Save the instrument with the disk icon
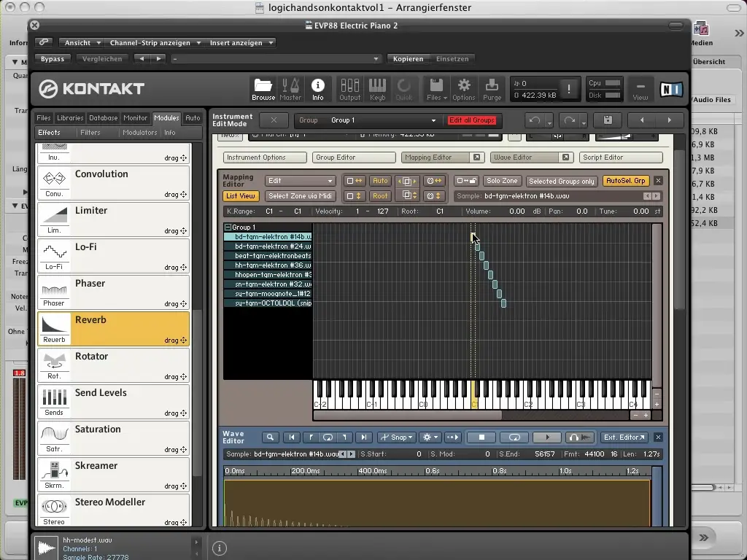This screenshot has width=747, height=560. coord(608,120)
